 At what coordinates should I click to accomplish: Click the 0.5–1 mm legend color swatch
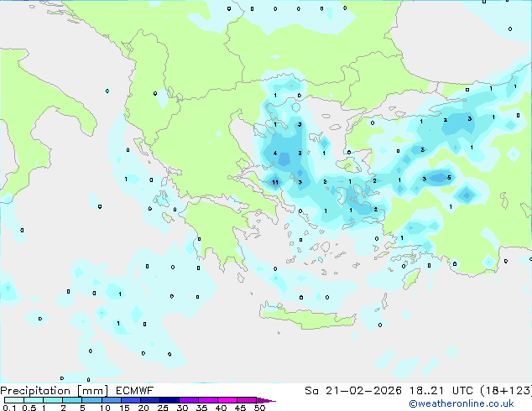pyautogui.click(x=34, y=400)
